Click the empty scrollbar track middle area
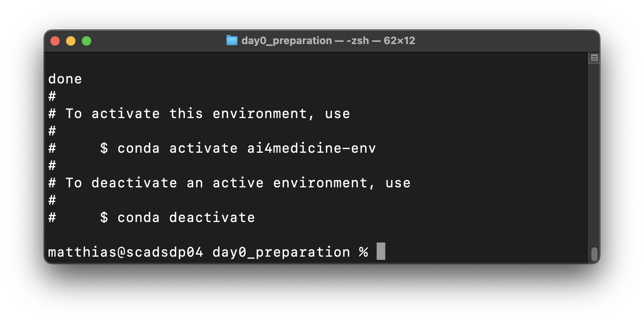Viewport: 644px width, 322px height. click(594, 154)
